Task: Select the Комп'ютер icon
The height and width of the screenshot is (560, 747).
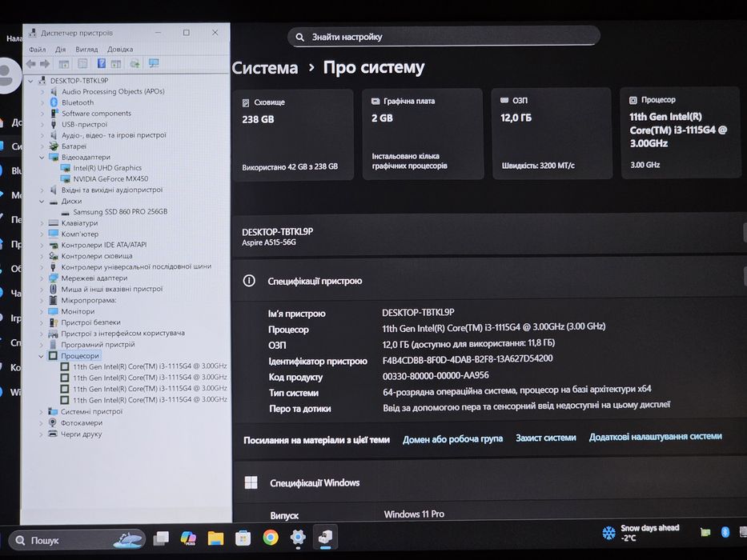Action: 54,234
